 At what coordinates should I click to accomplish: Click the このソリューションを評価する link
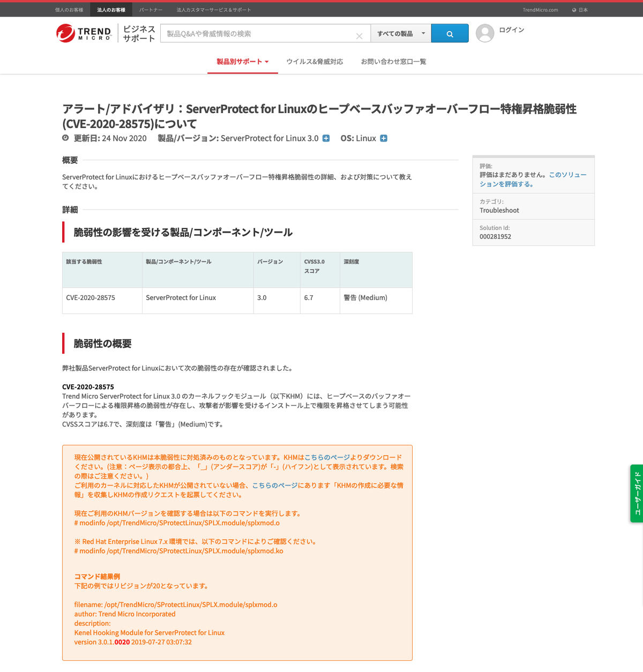533,180
